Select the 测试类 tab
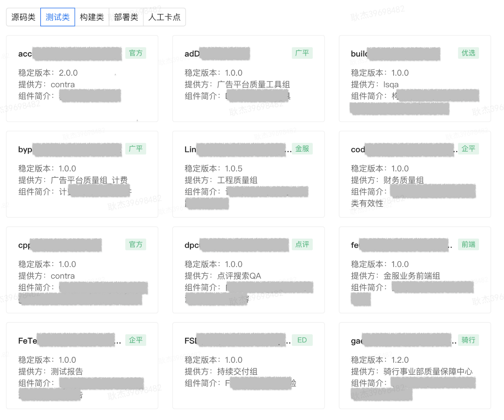The width and height of the screenshot is (504, 420). 58,17
